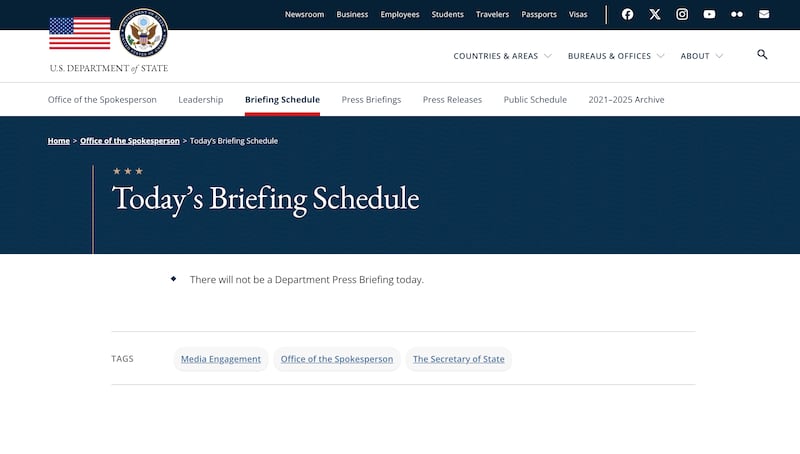Expand the About menu
This screenshot has height=454, width=800.
702,56
